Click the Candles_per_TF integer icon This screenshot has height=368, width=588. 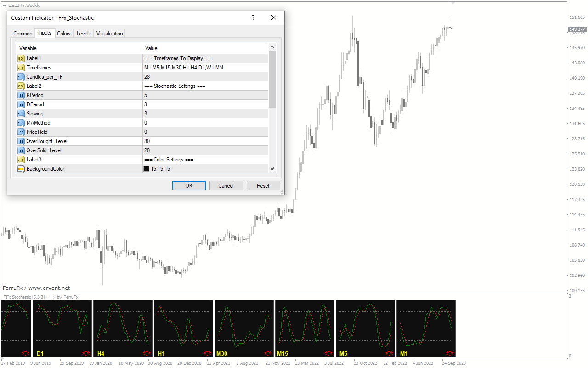(x=21, y=77)
